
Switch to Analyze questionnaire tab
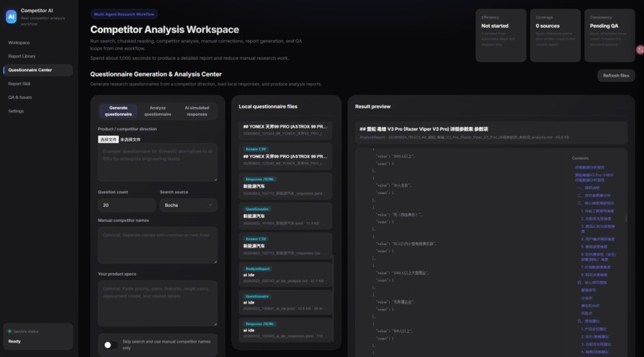(x=157, y=111)
